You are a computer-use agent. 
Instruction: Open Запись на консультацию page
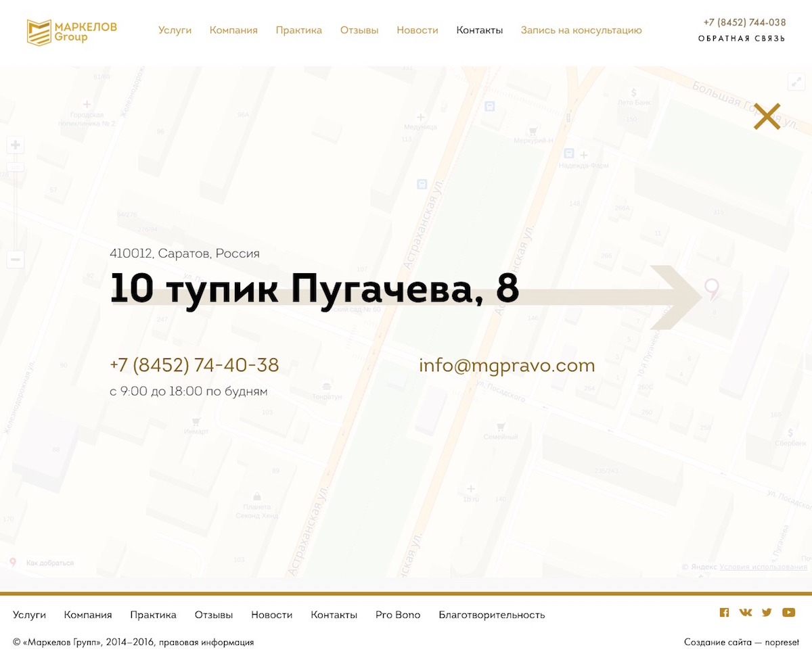coord(581,30)
